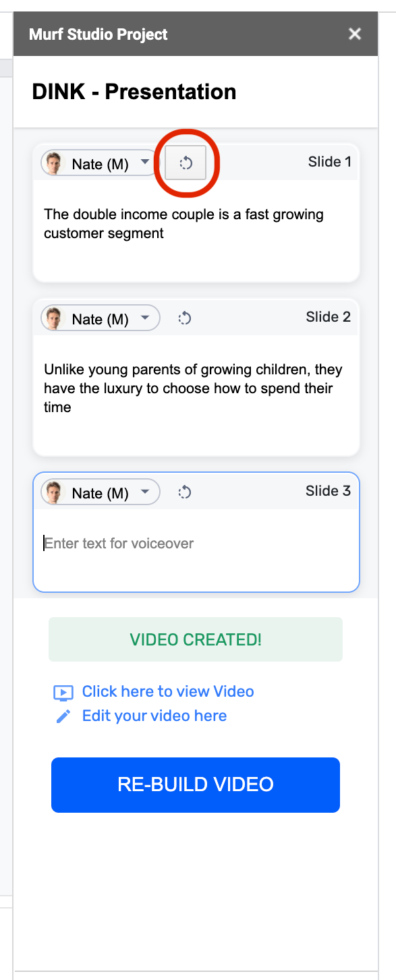Open the Slide 3 voice dropdown arrow
Viewport: 396px width, 980px height.
144,492
